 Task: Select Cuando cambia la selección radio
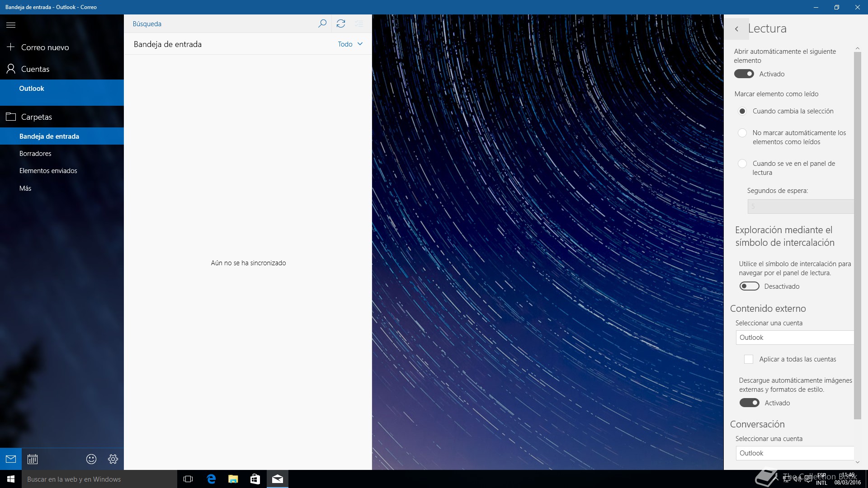pos(742,111)
